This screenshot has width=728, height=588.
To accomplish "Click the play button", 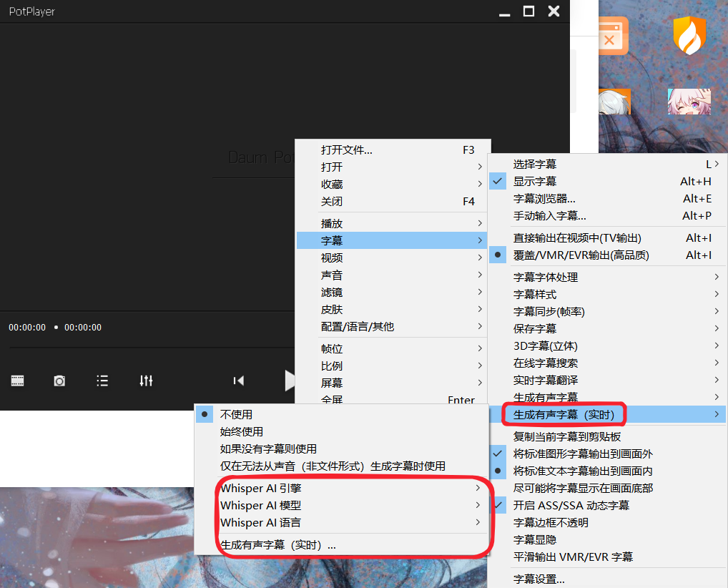I will (x=290, y=381).
